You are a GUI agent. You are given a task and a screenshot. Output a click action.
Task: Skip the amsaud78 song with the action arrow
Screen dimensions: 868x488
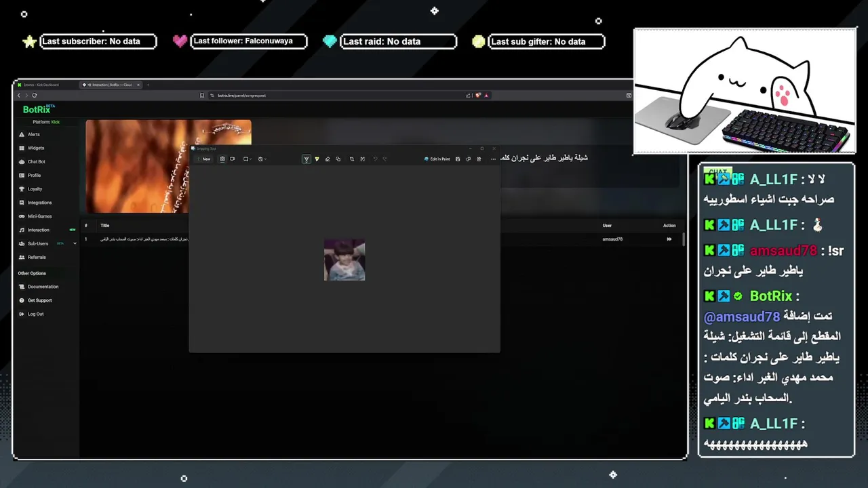tap(669, 239)
